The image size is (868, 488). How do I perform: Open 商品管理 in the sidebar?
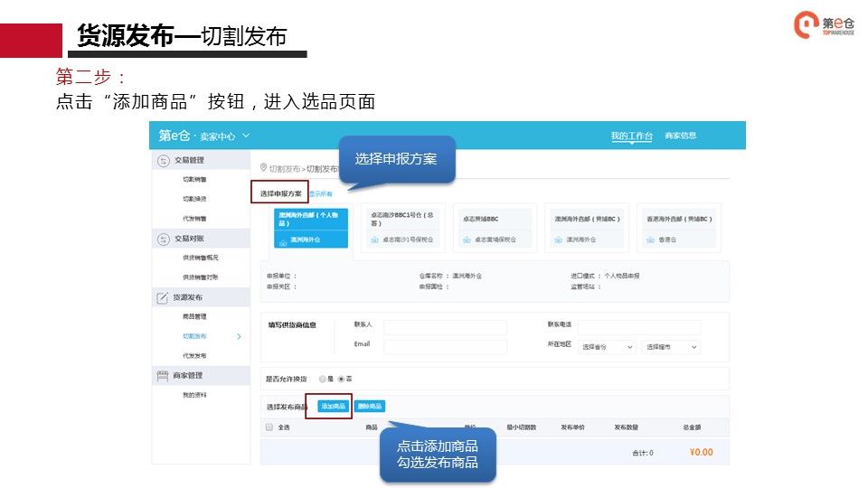click(194, 316)
